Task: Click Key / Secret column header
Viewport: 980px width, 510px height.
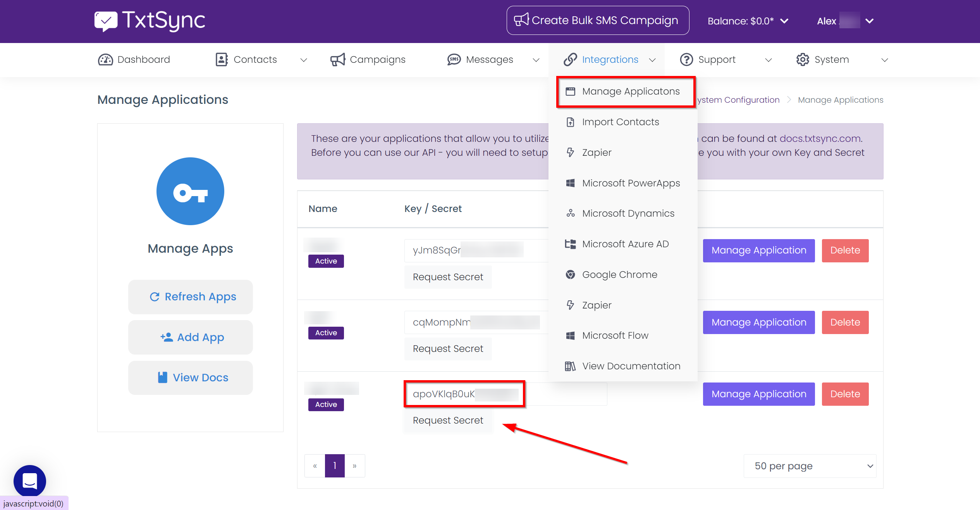Action: pyautogui.click(x=433, y=209)
